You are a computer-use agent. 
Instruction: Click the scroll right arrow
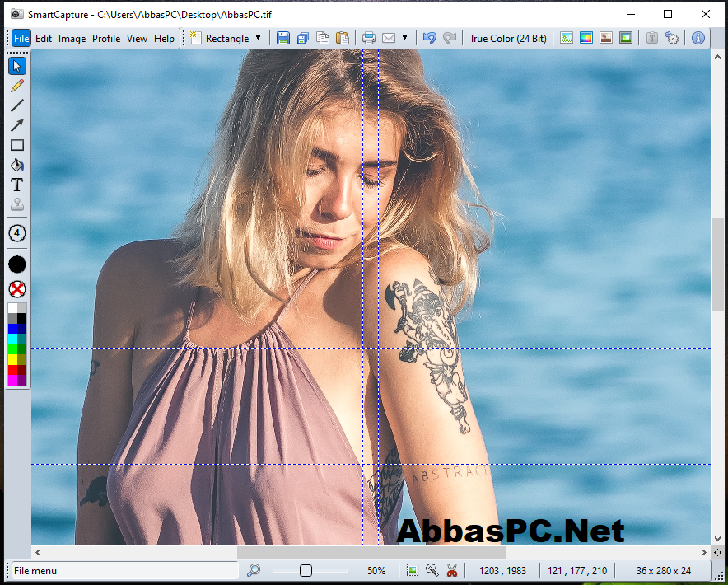(704, 553)
